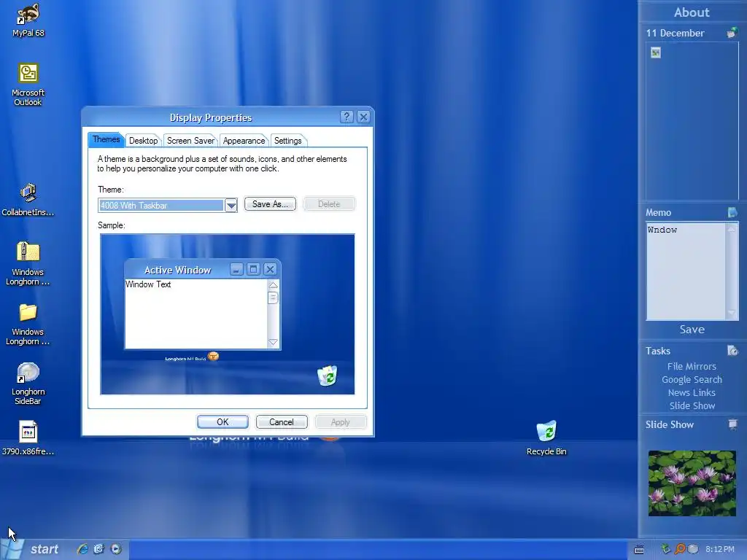The height and width of the screenshot is (560, 747).
Task: Open News Links in Tasks
Action: click(x=692, y=392)
